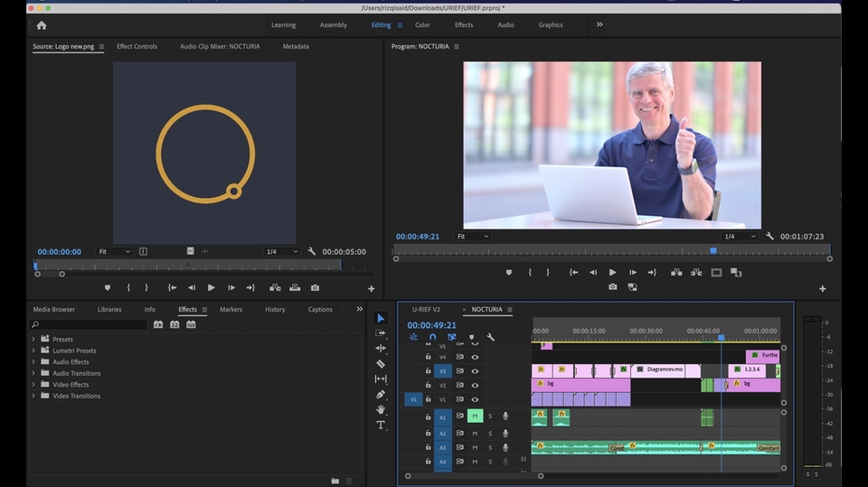Click Insert button in Source monitor

[x=275, y=287]
